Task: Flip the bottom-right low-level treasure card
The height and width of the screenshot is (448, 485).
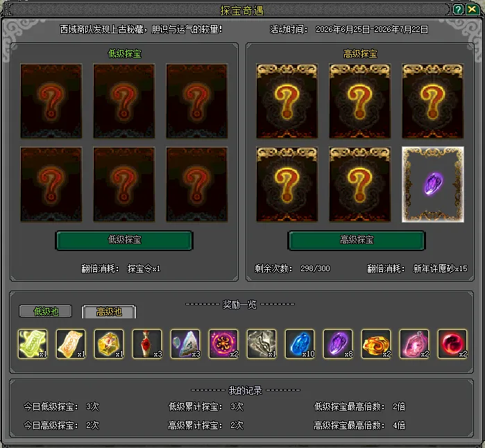Action: [x=197, y=184]
